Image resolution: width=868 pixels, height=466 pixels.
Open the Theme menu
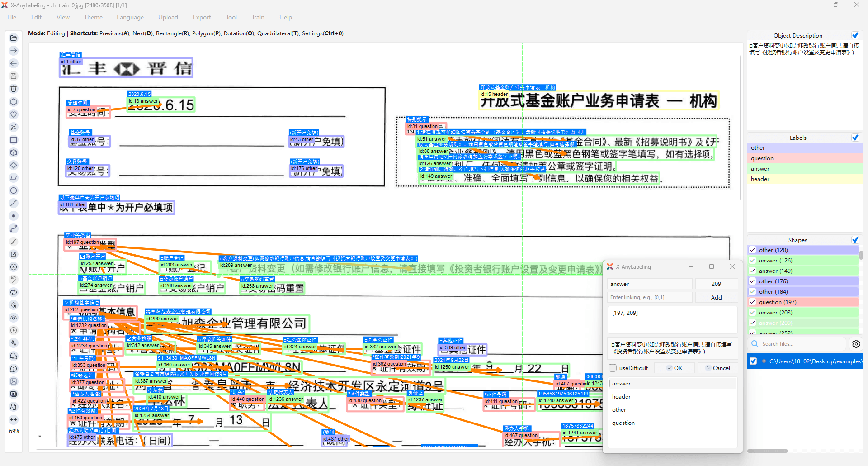click(93, 17)
